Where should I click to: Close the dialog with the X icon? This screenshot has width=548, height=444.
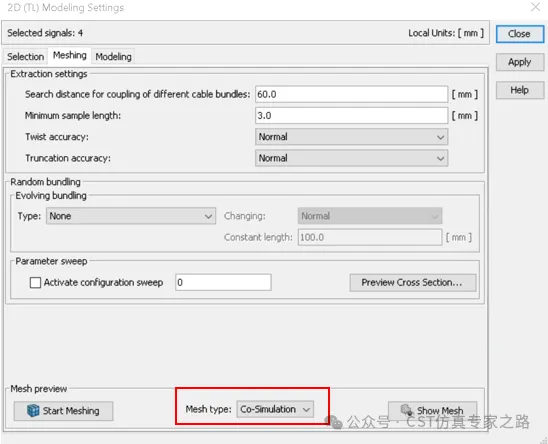(x=535, y=7)
